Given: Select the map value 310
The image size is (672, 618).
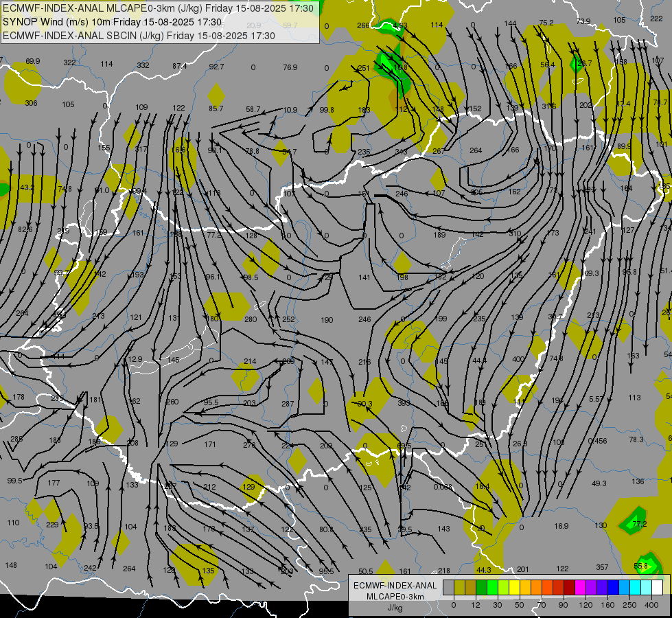Looking at the screenshot, I should [515, 233].
